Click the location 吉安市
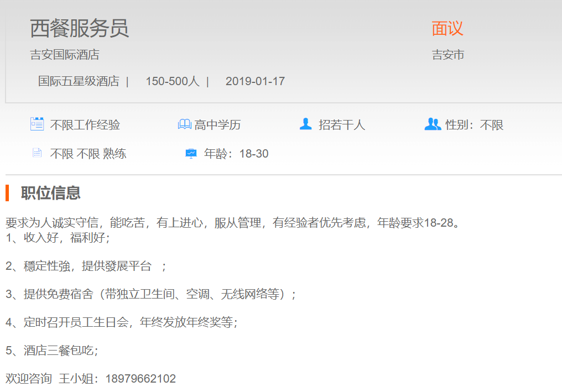562x392 pixels. 447,55
